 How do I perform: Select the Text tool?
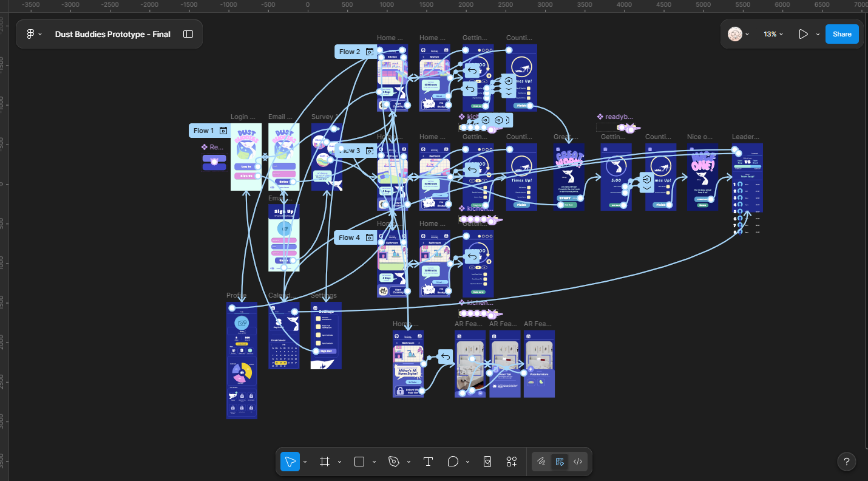(428, 462)
